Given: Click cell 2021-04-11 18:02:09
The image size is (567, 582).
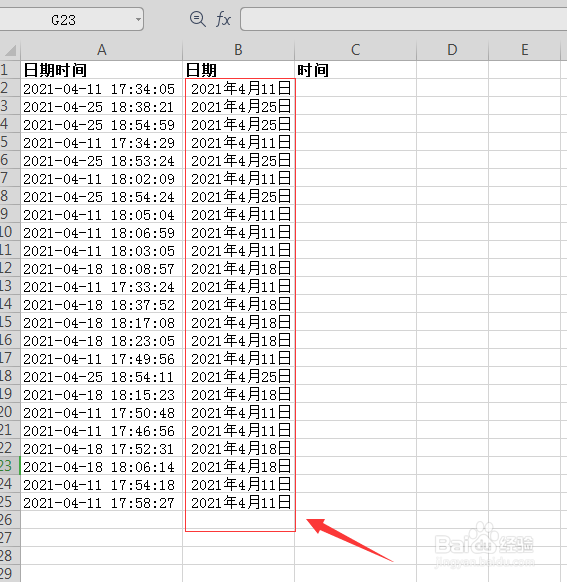Looking at the screenshot, I should pos(102,178).
